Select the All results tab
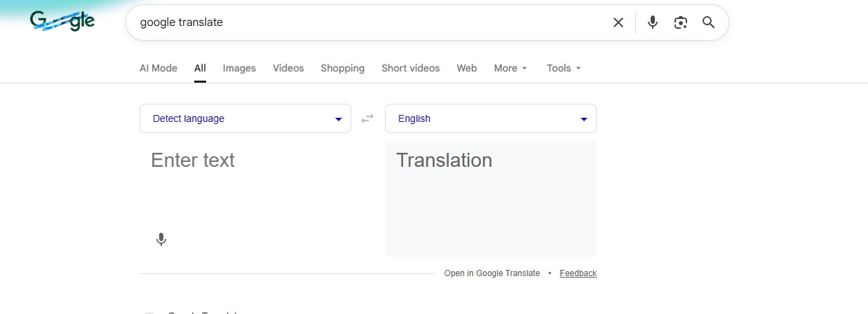Image resolution: width=868 pixels, height=314 pixels. tap(200, 68)
